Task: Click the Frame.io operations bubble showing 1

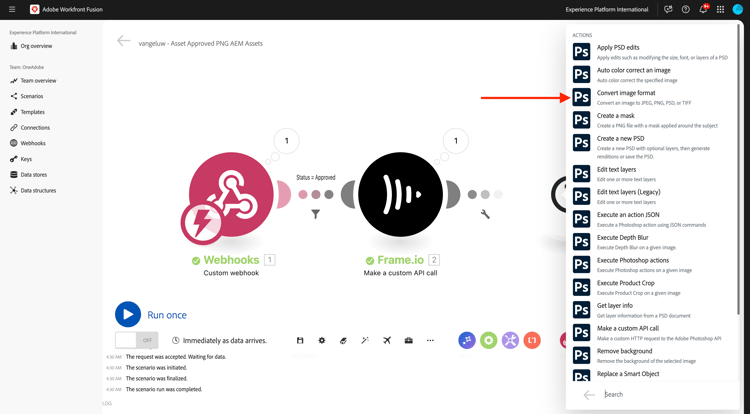Action: pos(455,141)
